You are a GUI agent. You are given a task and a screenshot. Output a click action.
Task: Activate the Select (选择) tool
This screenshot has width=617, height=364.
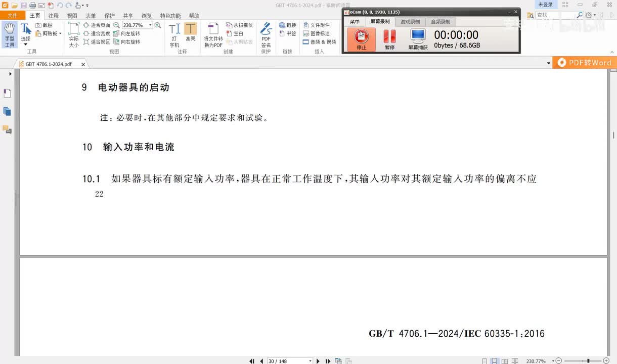click(x=25, y=35)
